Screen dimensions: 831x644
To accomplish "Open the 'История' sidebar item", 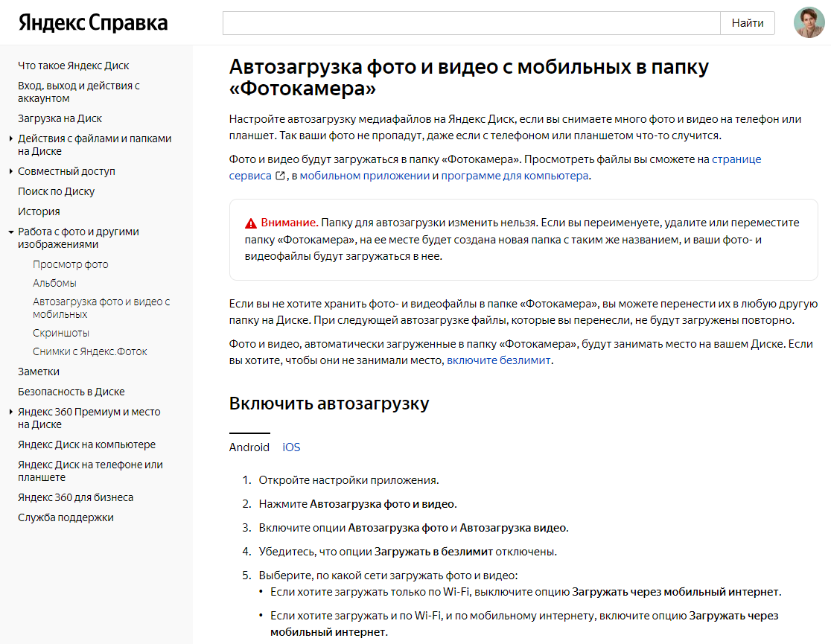I will (39, 211).
